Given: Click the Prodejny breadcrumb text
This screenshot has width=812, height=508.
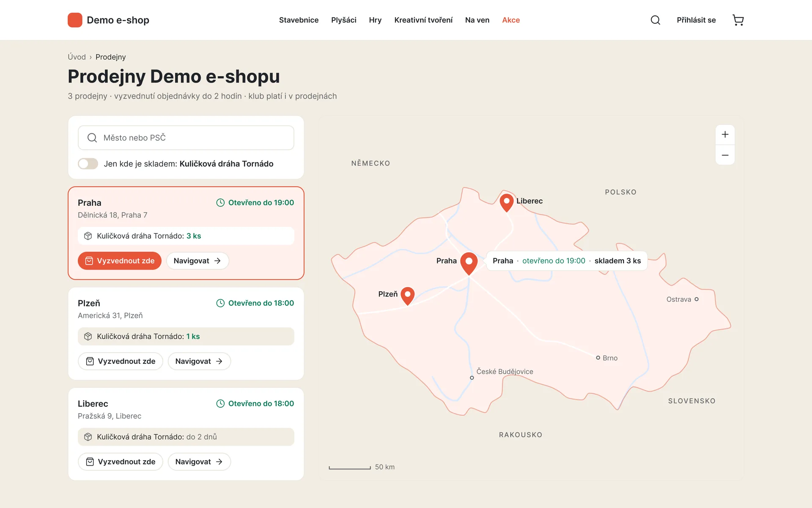Looking at the screenshot, I should 110,57.
